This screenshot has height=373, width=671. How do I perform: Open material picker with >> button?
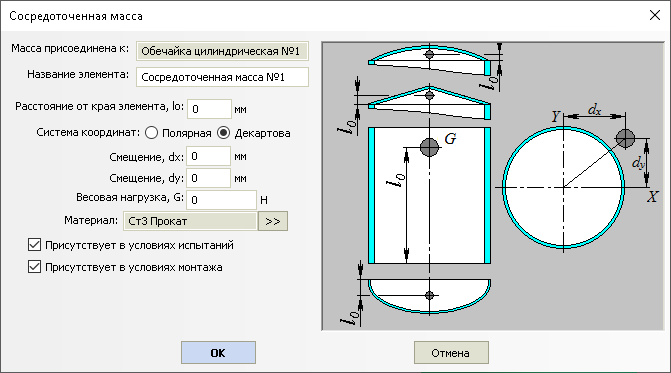tap(273, 221)
